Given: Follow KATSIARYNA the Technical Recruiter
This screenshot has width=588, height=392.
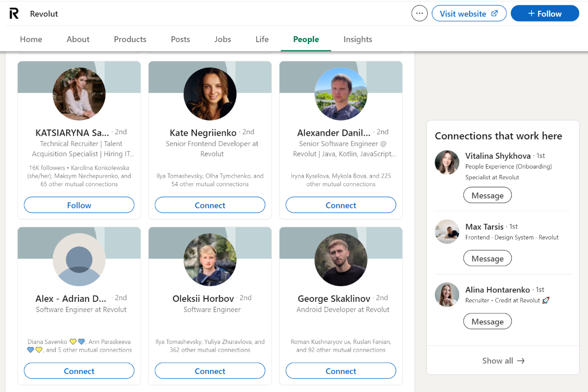Looking at the screenshot, I should pos(79,205).
